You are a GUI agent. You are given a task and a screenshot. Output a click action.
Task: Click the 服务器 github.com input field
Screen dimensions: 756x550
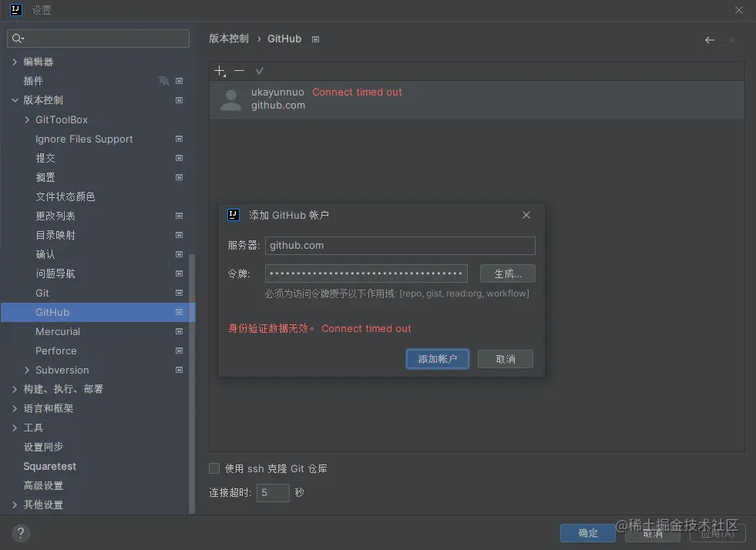pos(400,246)
